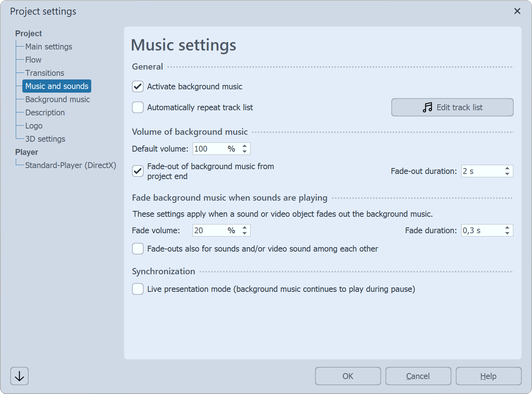Enable Automatically repeat track list
The width and height of the screenshot is (532, 394).
137,107
